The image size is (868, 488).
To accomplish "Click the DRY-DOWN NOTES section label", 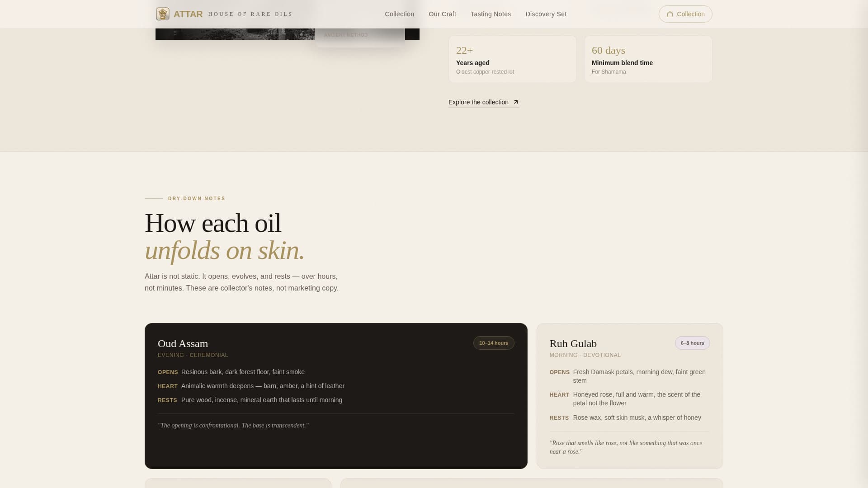I will 196,198.
